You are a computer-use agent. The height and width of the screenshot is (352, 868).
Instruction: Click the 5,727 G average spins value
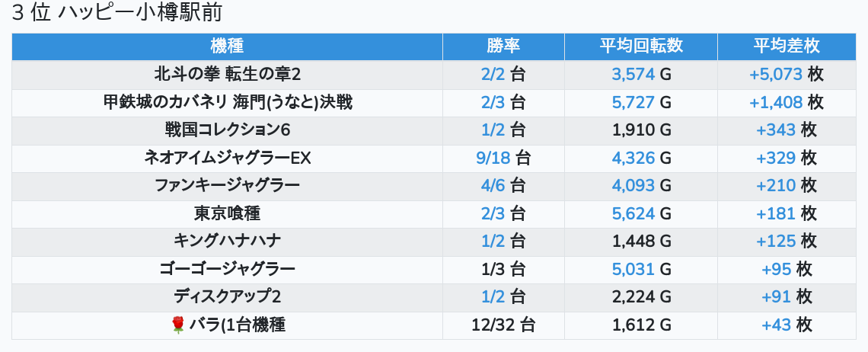coord(641,102)
